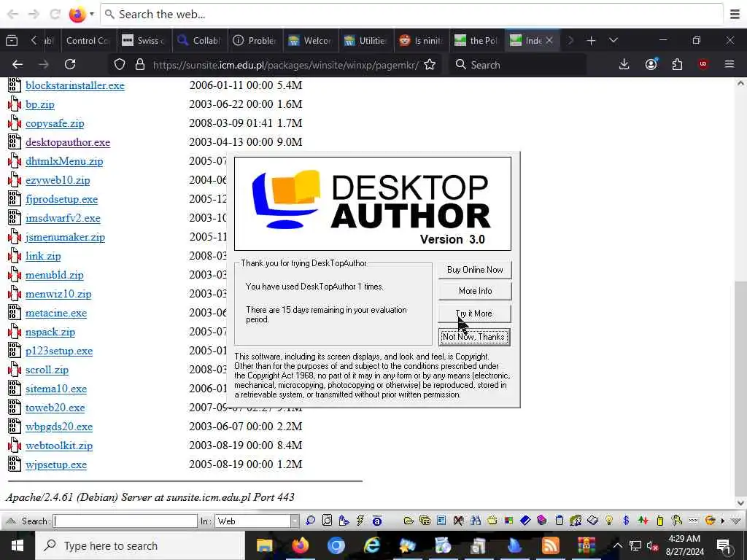Open copysafe.zip link

pos(55,123)
